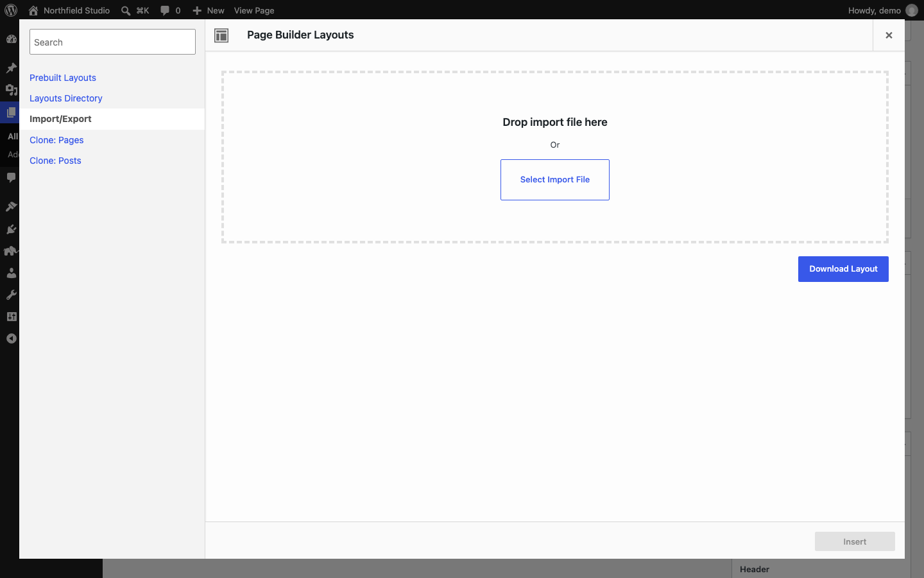
Task: Open Posts via the pushpin icon
Action: click(x=11, y=67)
